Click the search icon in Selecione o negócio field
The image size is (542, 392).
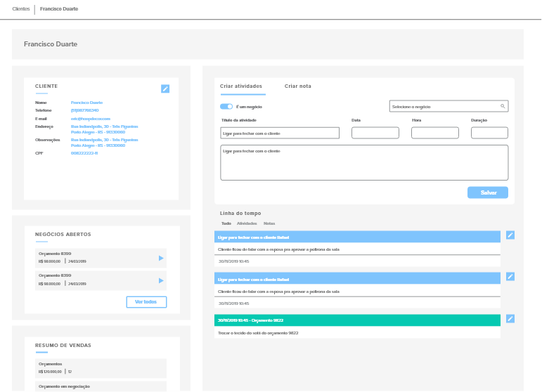(x=503, y=106)
